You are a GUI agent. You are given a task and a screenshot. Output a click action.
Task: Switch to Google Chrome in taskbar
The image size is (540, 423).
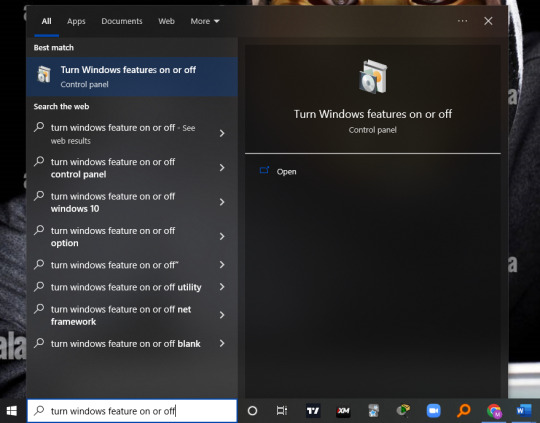[x=494, y=411]
